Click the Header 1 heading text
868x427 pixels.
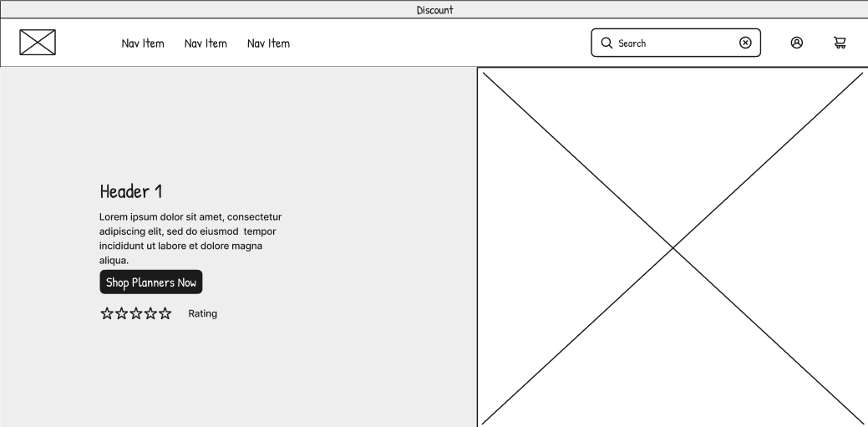131,191
